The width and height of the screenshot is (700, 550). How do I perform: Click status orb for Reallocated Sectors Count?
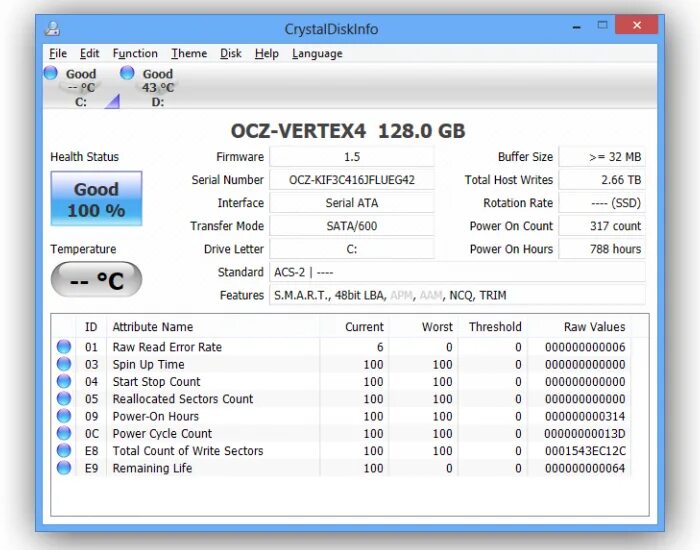pos(64,399)
